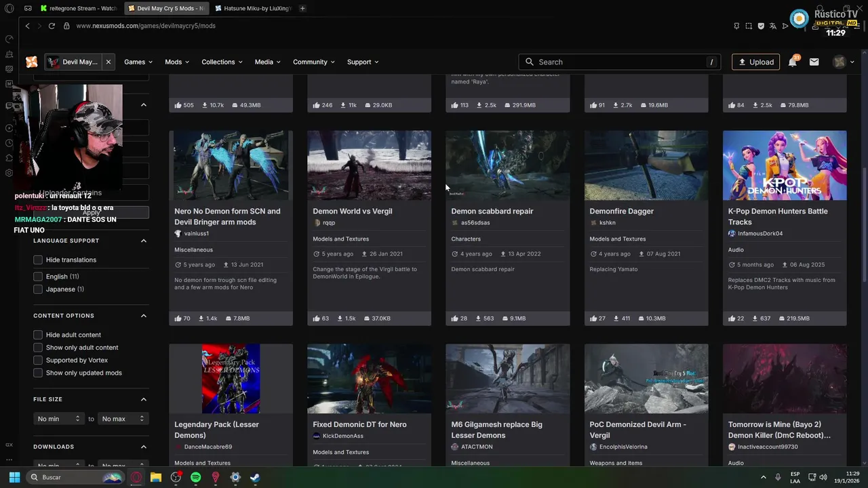This screenshot has width=868, height=488.
Task: Click the Opera menu logo icon
Action: point(9,8)
